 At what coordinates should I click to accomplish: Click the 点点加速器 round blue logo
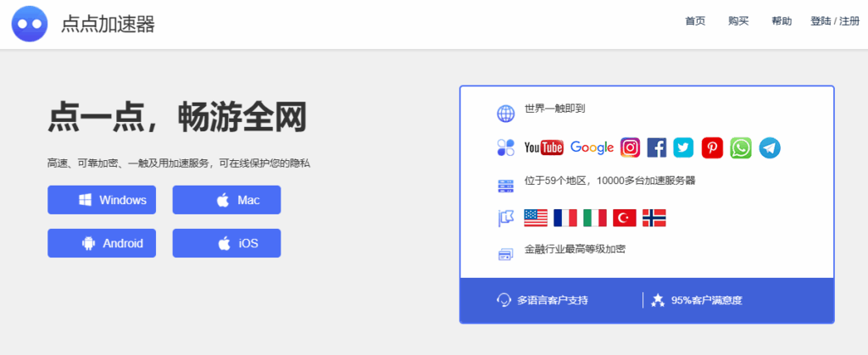pyautogui.click(x=30, y=24)
